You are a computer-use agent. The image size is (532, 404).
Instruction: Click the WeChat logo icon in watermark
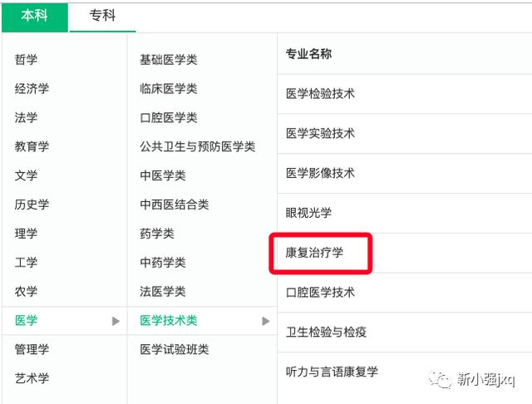[x=440, y=379]
